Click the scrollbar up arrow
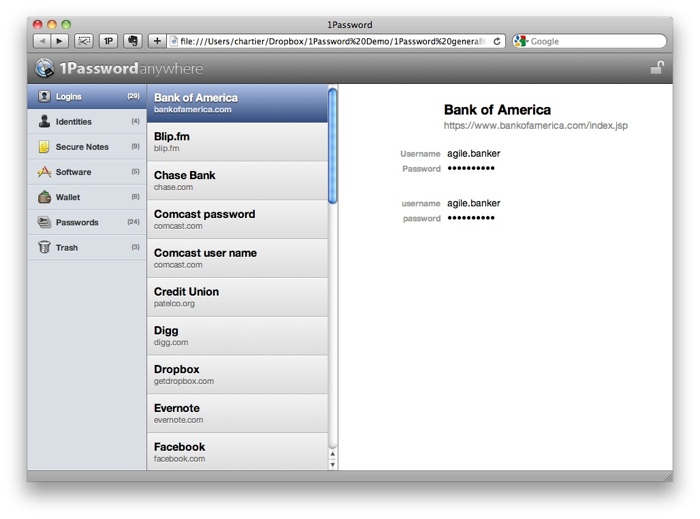This screenshot has height=519, width=700. (333, 454)
